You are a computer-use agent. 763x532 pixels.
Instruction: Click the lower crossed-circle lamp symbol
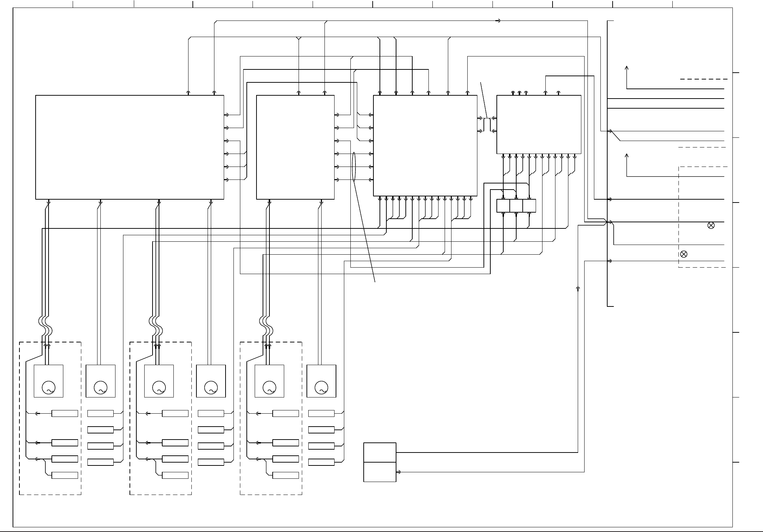point(684,254)
